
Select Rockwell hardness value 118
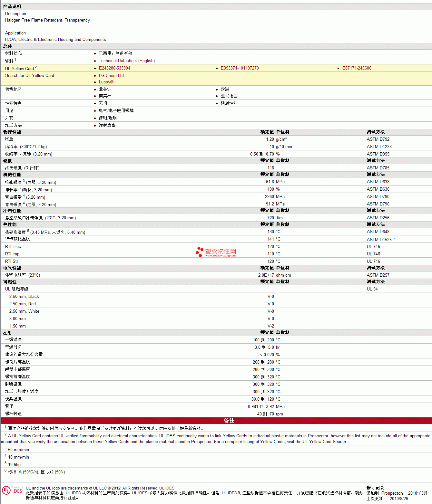pyautogui.click(x=270, y=168)
